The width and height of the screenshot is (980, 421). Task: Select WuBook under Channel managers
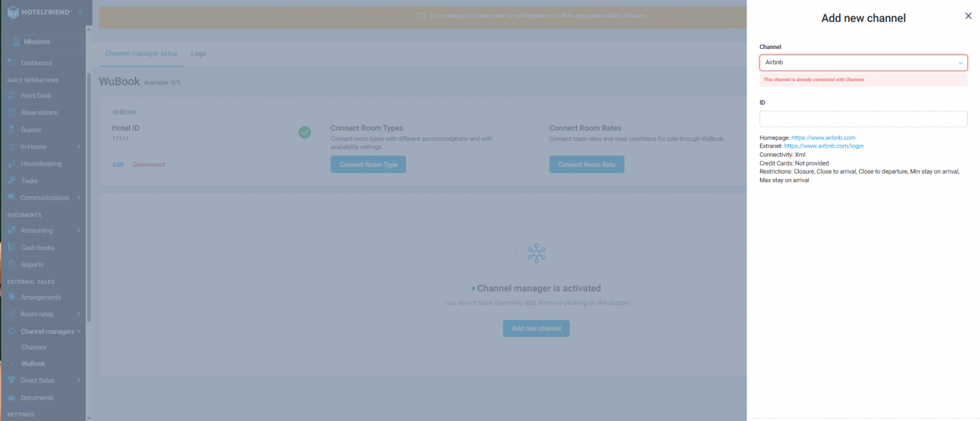(33, 364)
